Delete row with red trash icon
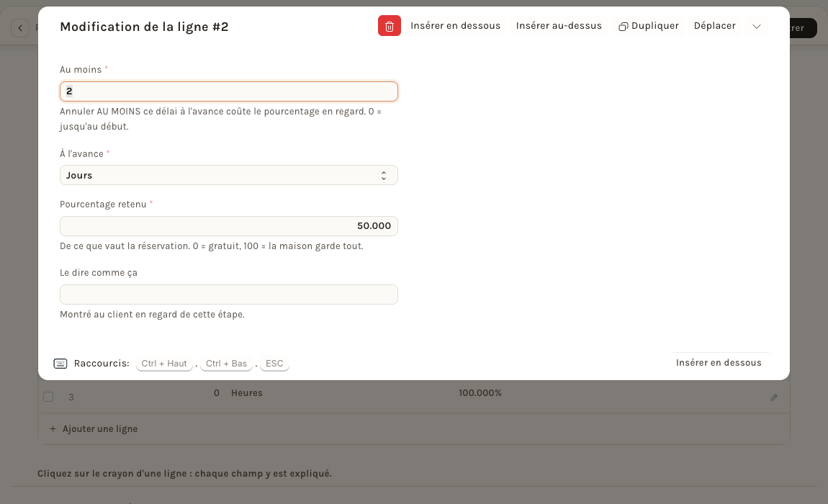 pyautogui.click(x=390, y=26)
